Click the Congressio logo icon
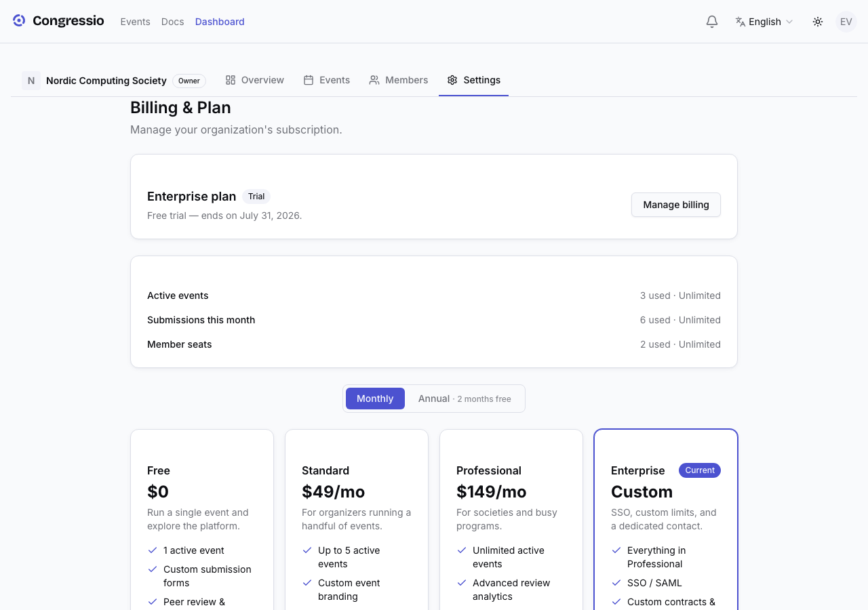This screenshot has width=868, height=610. click(19, 21)
